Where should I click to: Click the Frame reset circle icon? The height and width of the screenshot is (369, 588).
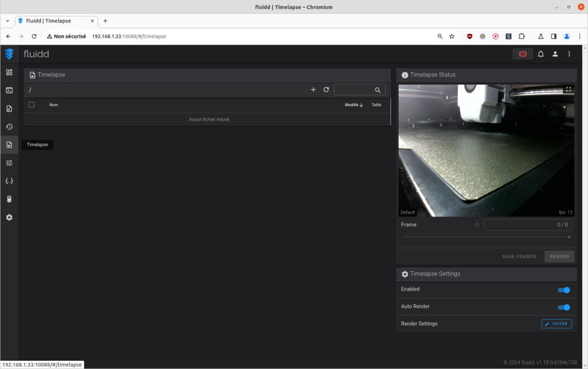point(477,225)
